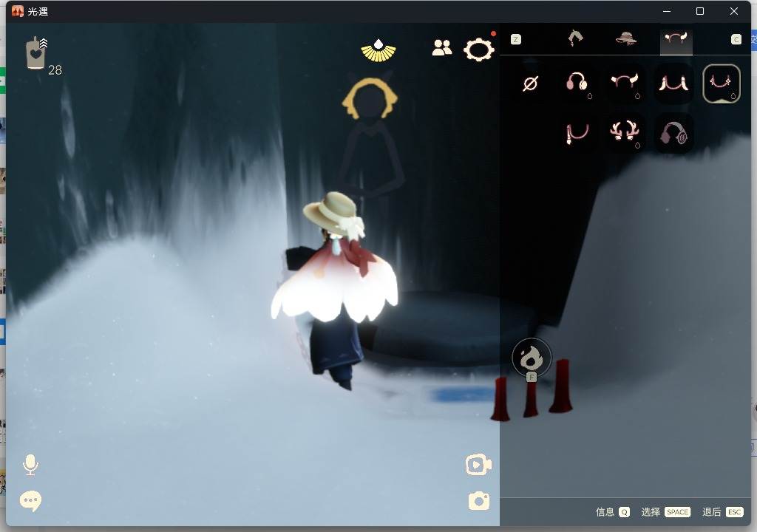Switch to the hat accessories tab
The height and width of the screenshot is (532, 757).
click(626, 38)
